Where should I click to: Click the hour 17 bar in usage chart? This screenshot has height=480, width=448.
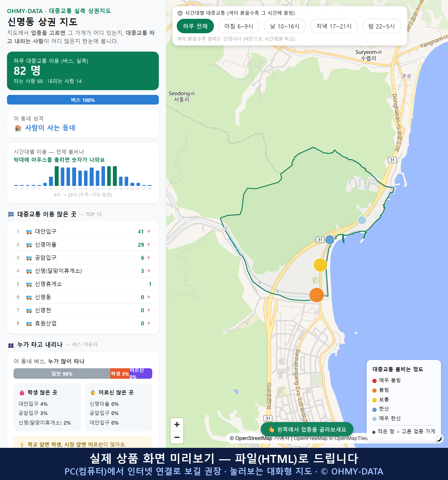115,176
